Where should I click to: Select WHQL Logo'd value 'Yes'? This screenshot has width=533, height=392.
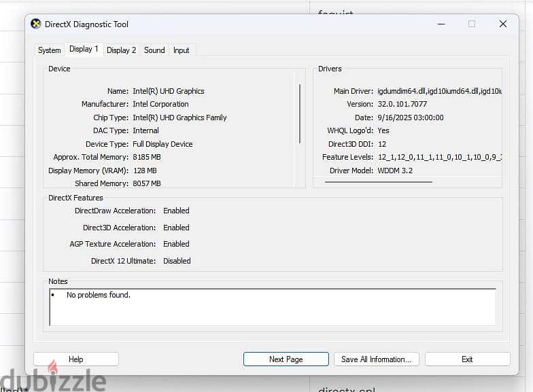[383, 130]
